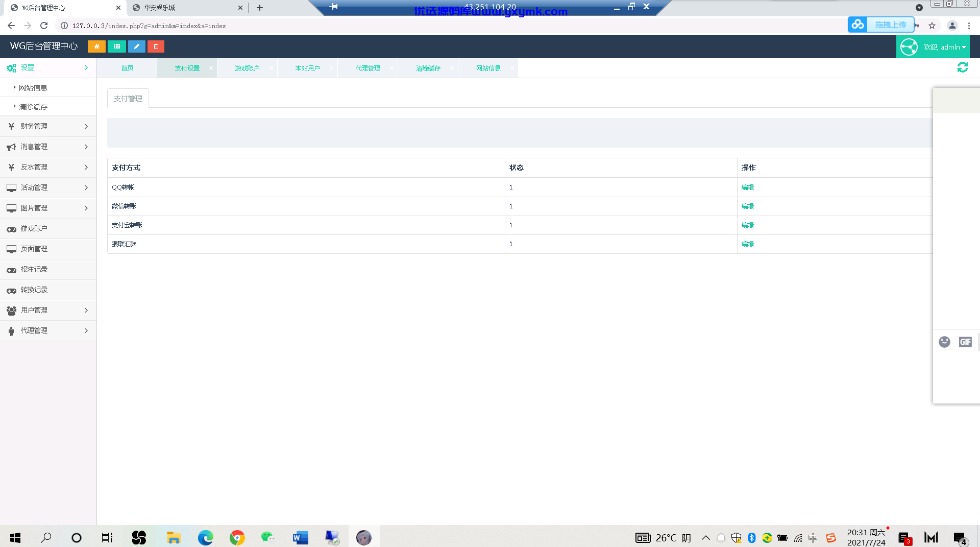Click the green grid icon button

[117, 46]
